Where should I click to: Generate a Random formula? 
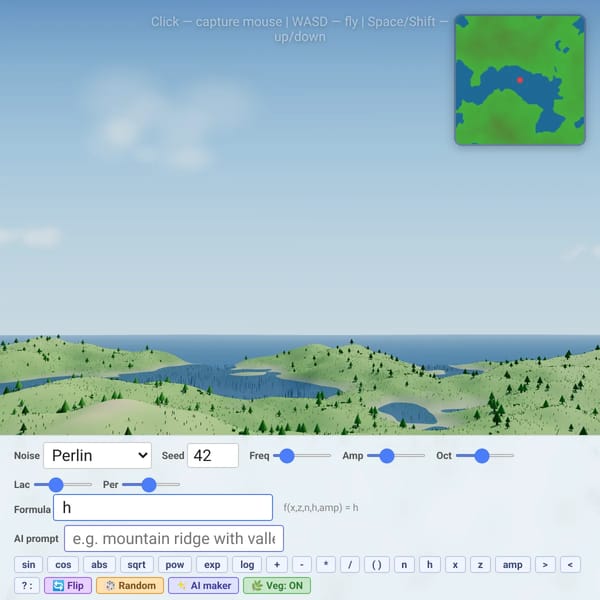pos(130,585)
